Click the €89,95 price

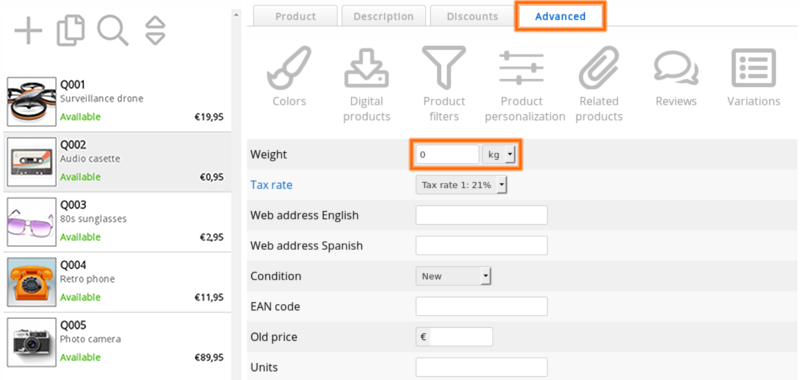[209, 358]
